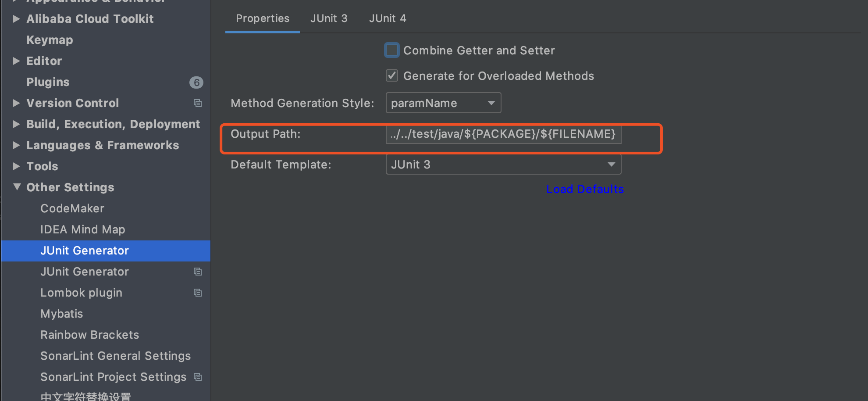The image size is (868, 401).
Task: Click project-level icon beside Lombok plugin
Action: [x=198, y=293]
